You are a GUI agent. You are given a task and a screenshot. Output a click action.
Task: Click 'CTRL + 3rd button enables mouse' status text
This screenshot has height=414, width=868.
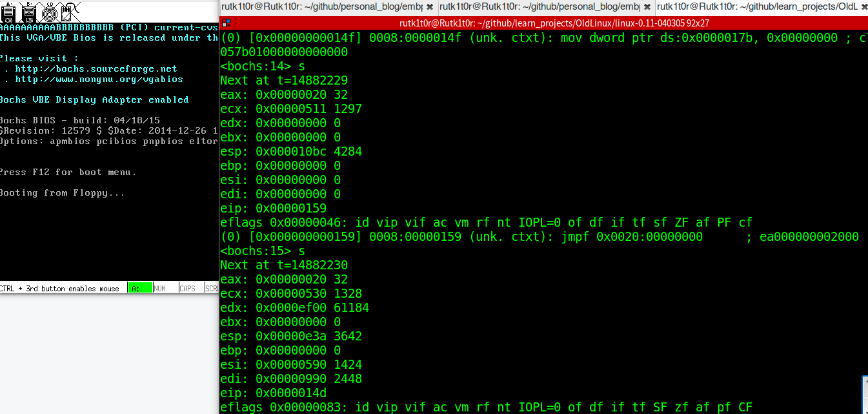tap(59, 289)
